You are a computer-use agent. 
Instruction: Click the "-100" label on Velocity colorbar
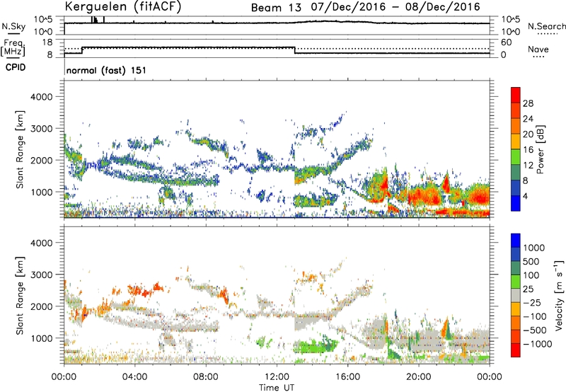[535, 316]
